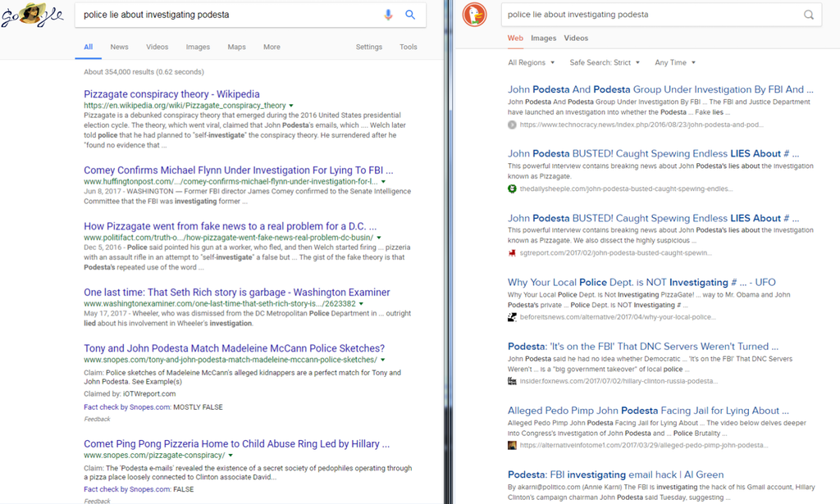Click the en.wikipedia.org green URL text
Viewport: 840px width, 504px height.
(x=185, y=106)
